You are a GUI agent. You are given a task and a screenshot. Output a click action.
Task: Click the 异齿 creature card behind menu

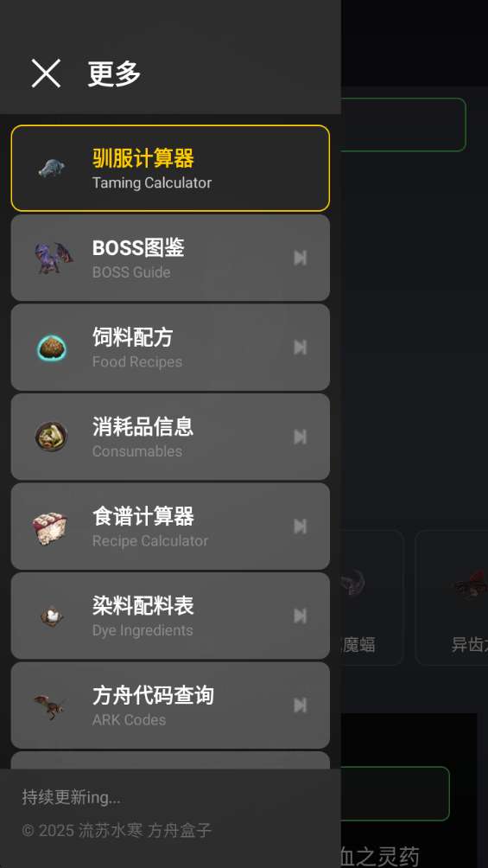click(452, 598)
